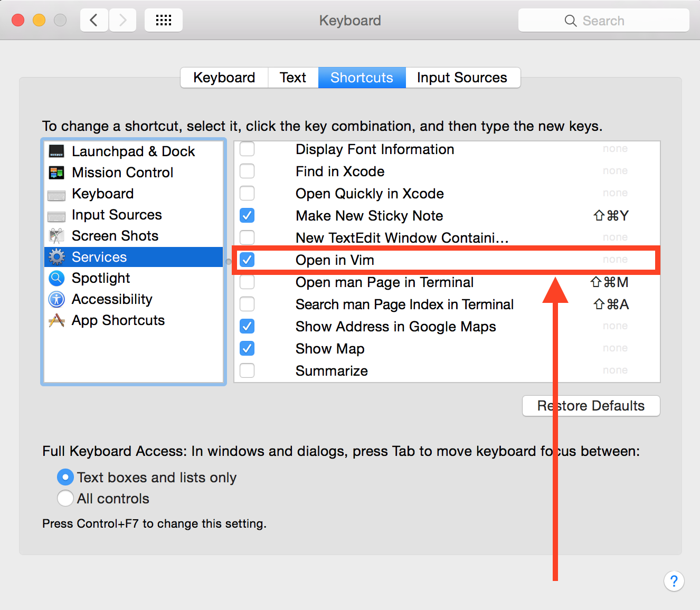Image resolution: width=700 pixels, height=610 pixels.
Task: Select the All controls radio button
Action: coord(65,498)
